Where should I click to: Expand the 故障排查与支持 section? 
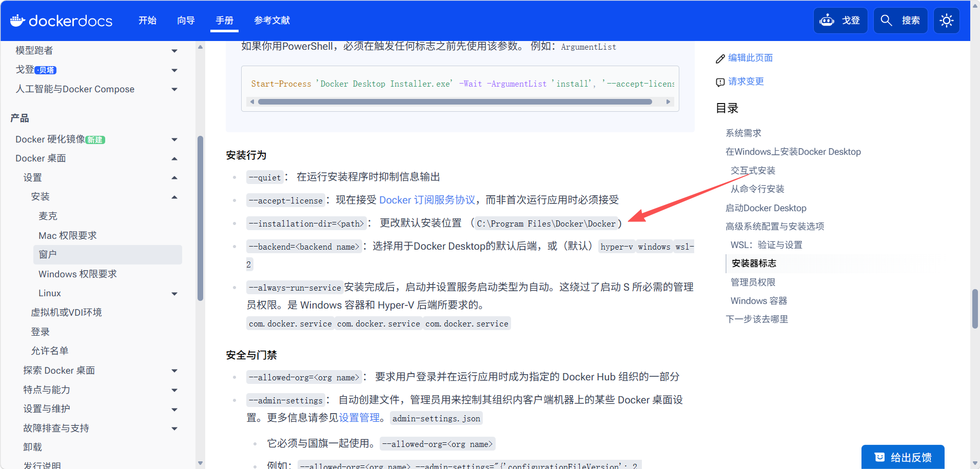click(174, 429)
